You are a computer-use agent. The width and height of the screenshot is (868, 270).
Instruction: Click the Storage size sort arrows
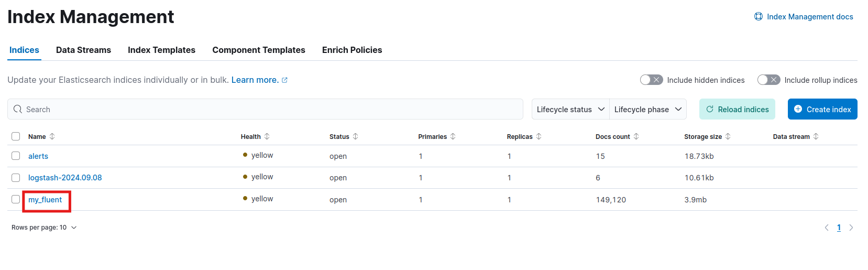[728, 136]
